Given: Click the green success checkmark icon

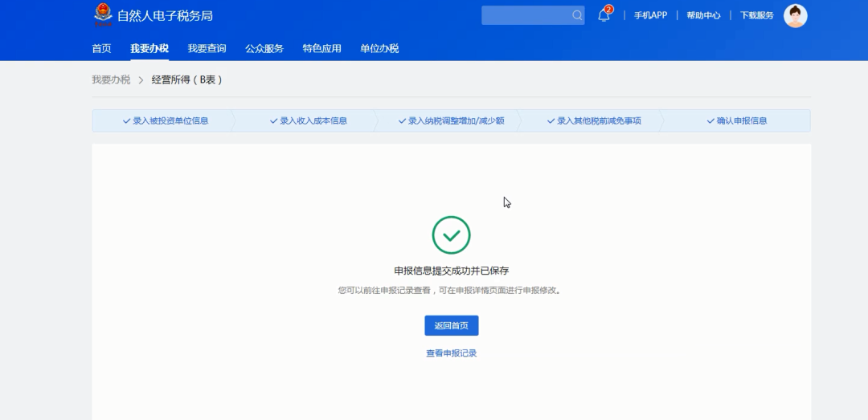Looking at the screenshot, I should click(451, 235).
